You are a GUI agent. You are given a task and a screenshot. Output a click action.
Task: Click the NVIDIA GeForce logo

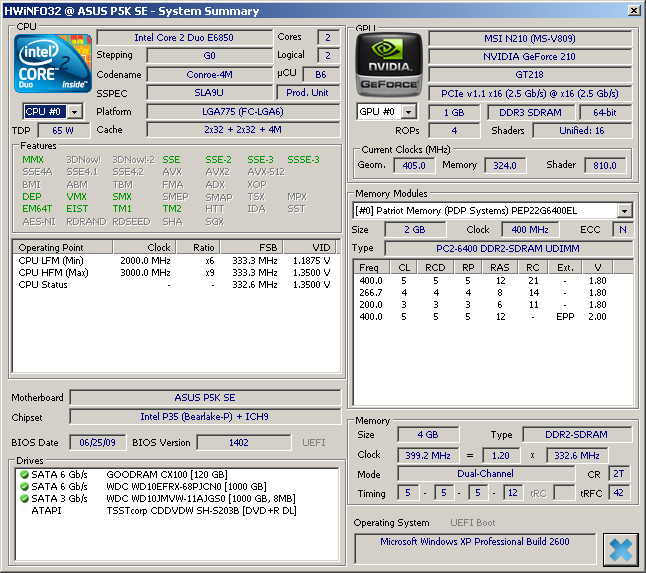tap(389, 65)
